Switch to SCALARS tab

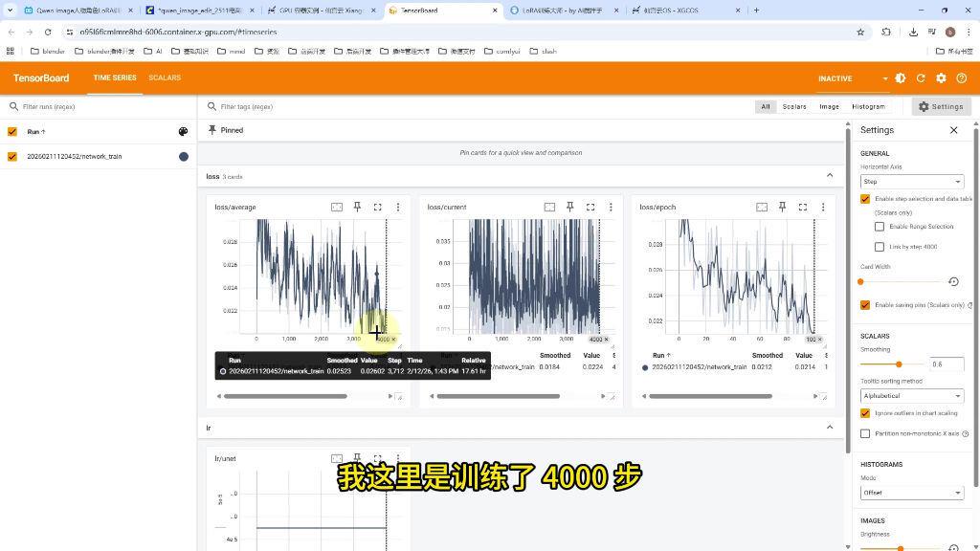coord(165,78)
